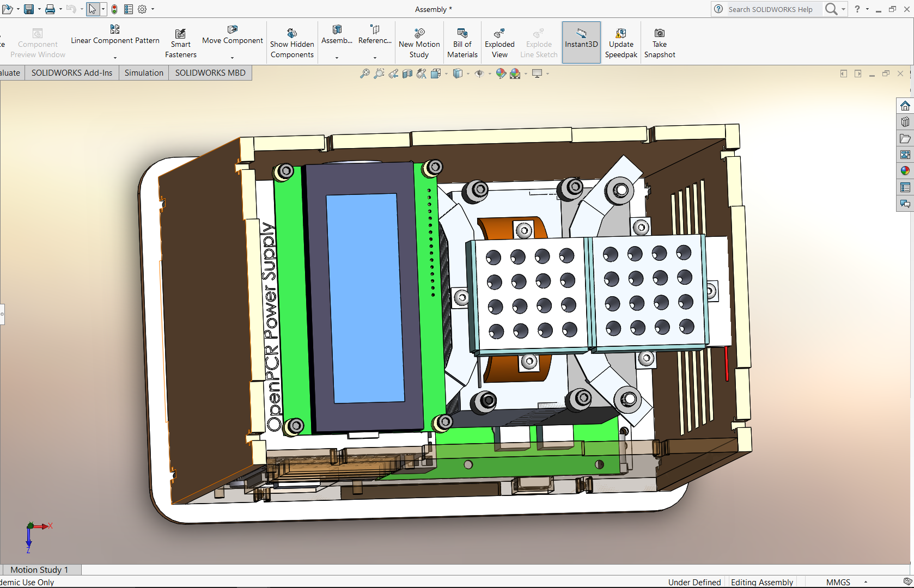This screenshot has width=914, height=588.
Task: Open the Exploded View command
Action: tap(499, 43)
